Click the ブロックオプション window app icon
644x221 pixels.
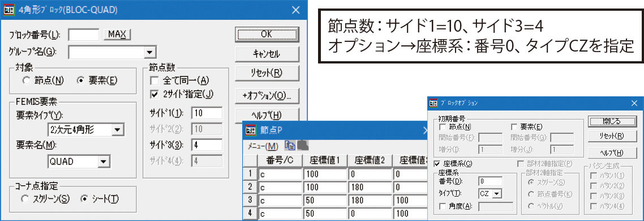click(x=432, y=103)
